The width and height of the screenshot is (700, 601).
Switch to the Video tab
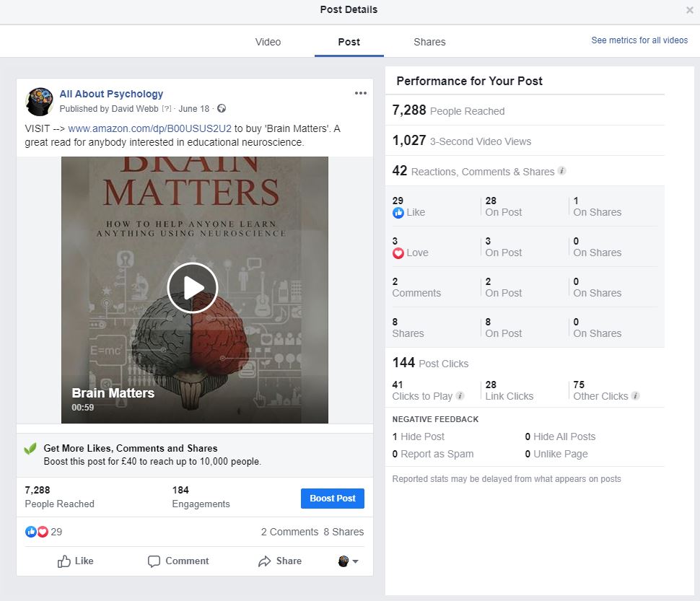pos(268,42)
